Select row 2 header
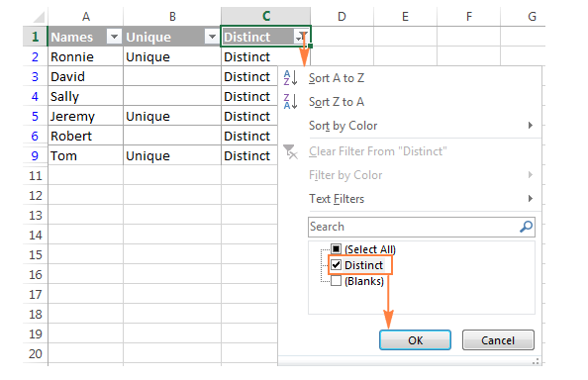 click(35, 56)
